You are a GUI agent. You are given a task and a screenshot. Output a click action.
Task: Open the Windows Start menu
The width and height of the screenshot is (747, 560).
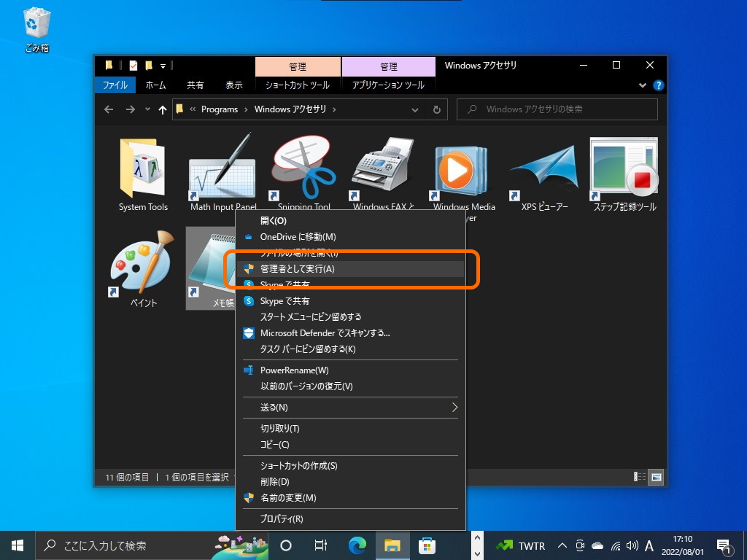tap(18, 545)
